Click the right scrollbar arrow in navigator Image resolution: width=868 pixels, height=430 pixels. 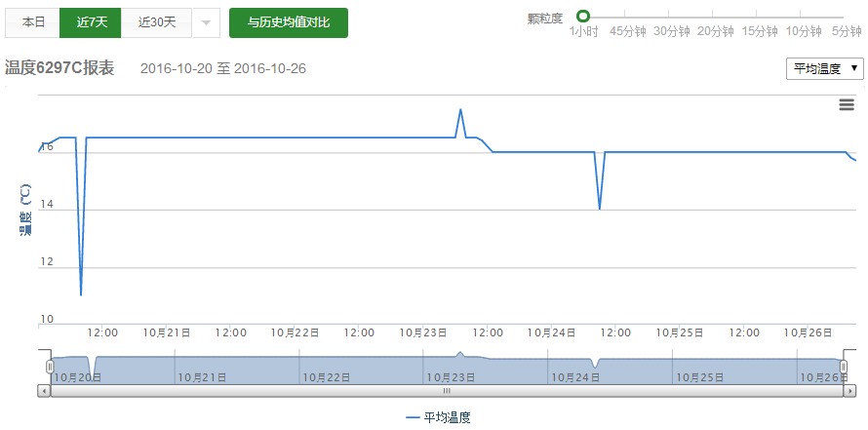coord(850,390)
